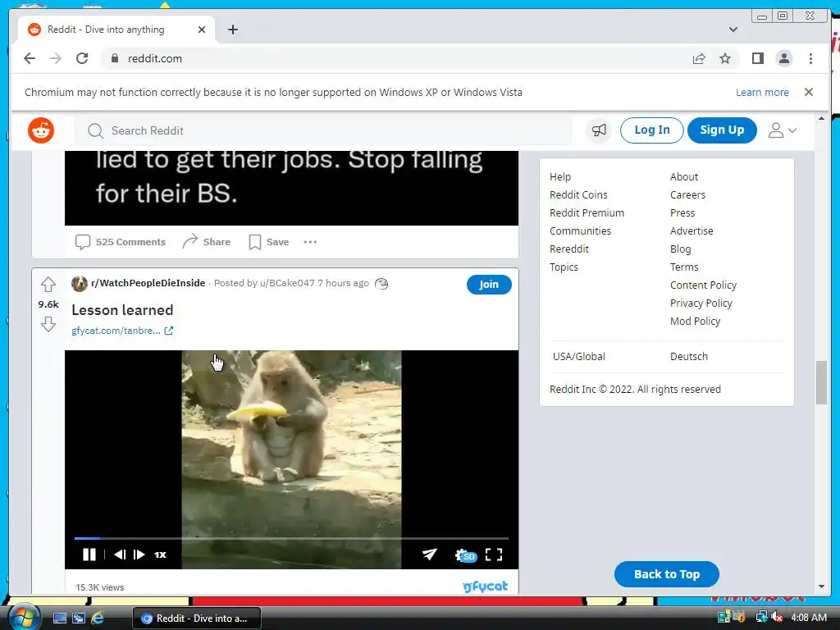Toggle the SD quality settings gear
The height and width of the screenshot is (630, 840).
(x=465, y=555)
